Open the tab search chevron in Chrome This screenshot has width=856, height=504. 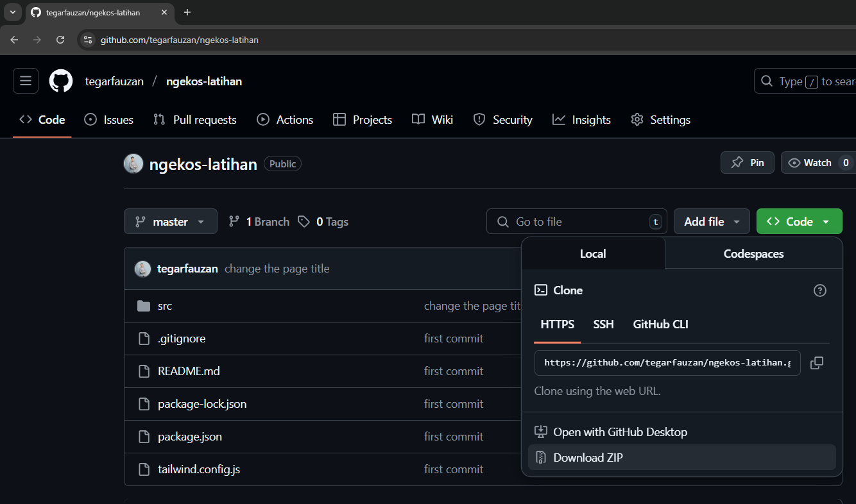coord(12,12)
